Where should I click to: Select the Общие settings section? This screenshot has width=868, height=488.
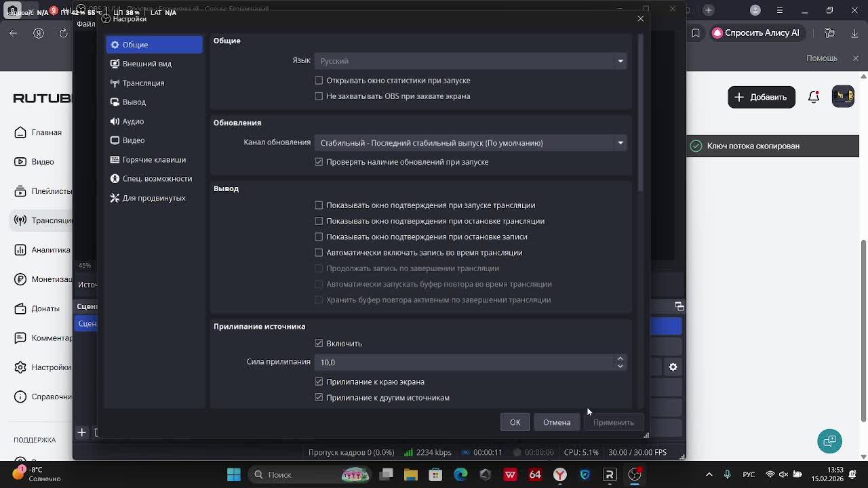154,45
